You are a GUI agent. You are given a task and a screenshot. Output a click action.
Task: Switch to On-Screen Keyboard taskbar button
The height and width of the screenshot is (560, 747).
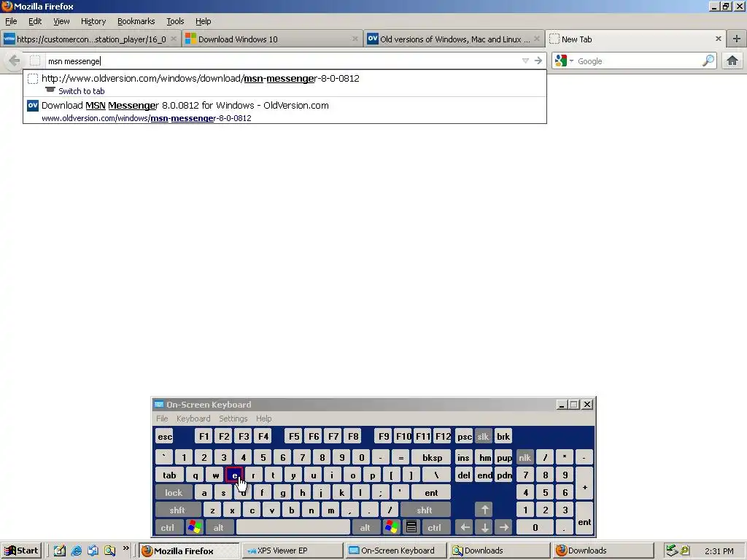tap(395, 551)
